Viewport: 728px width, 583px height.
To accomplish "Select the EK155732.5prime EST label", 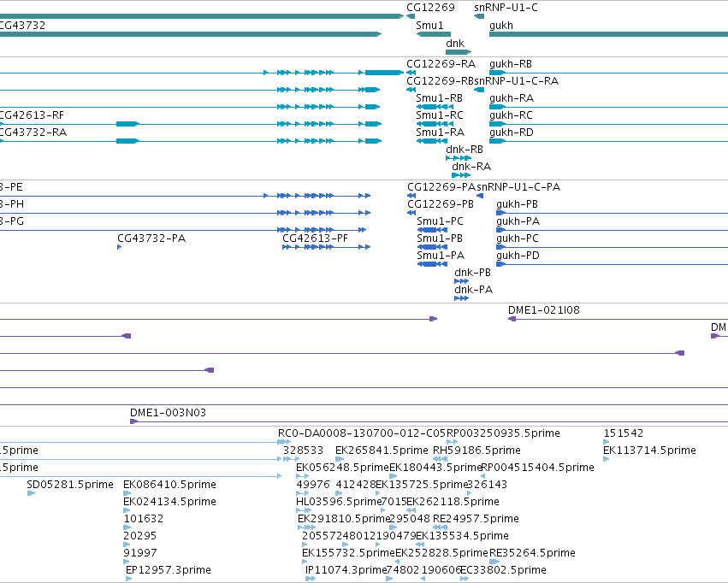I will pos(348,553).
